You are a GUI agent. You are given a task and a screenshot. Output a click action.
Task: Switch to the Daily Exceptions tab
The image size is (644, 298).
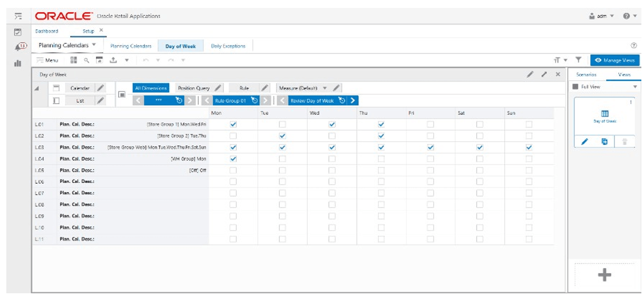click(228, 46)
